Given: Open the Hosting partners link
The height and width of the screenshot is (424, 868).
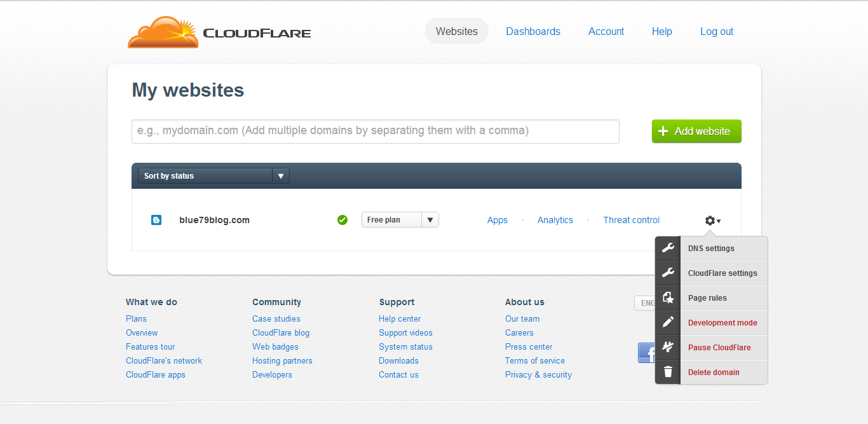Looking at the screenshot, I should (x=282, y=360).
